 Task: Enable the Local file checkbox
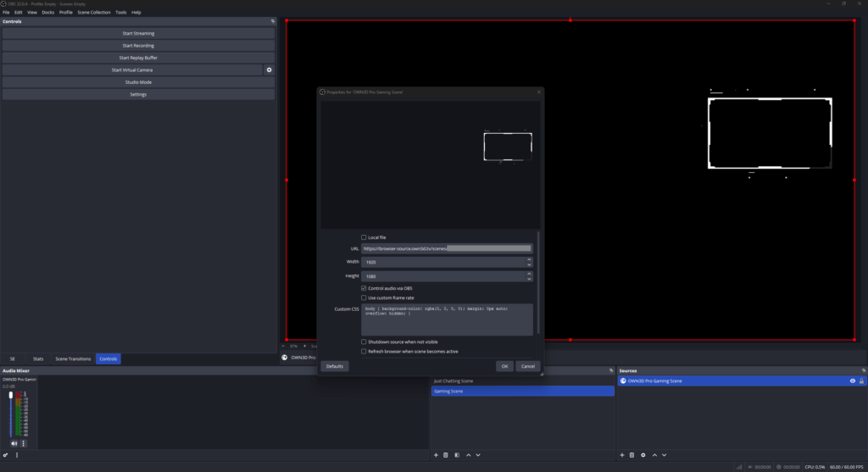pyautogui.click(x=364, y=237)
